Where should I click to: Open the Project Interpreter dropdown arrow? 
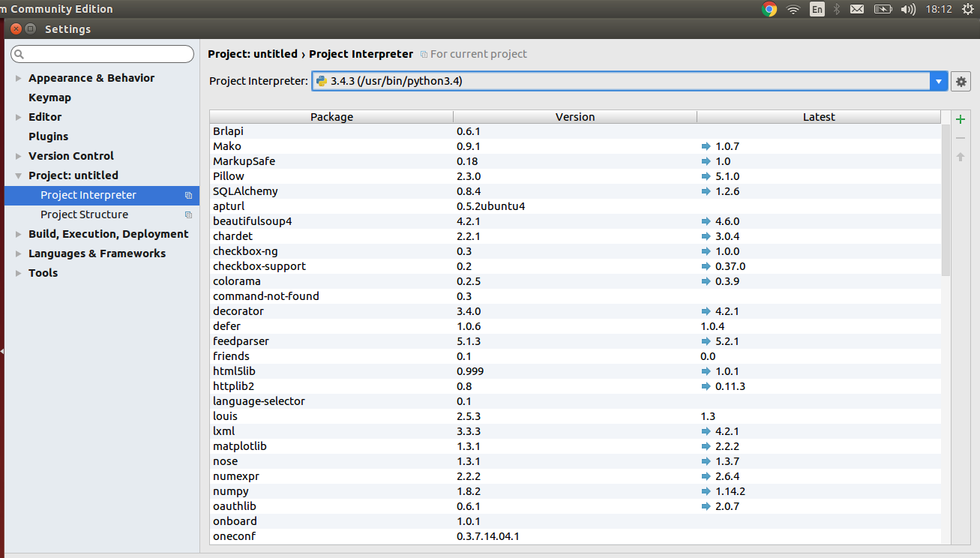click(939, 82)
